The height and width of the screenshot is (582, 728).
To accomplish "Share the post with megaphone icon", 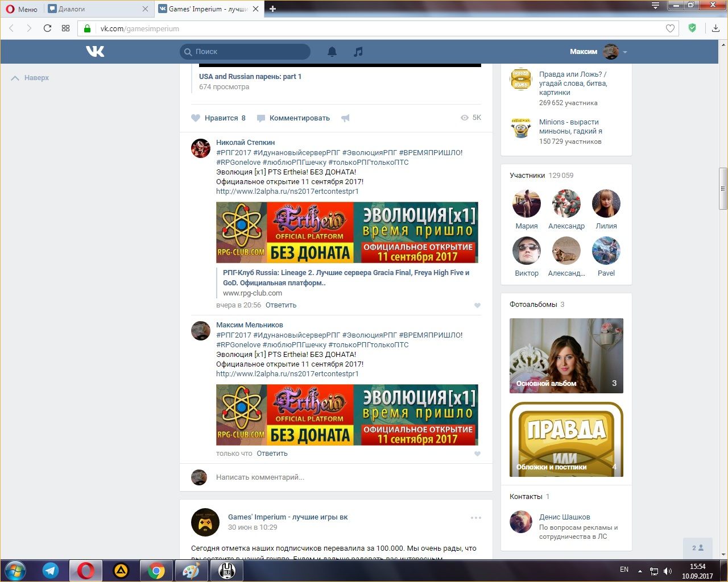I will coord(345,118).
